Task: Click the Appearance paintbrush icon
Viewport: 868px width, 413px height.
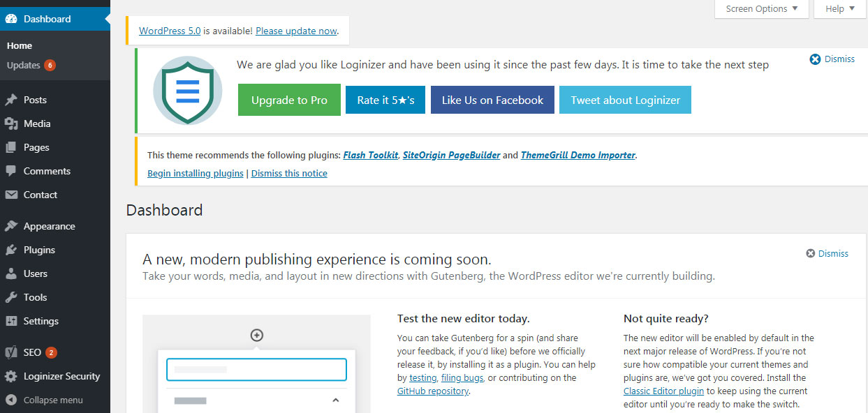Action: pyautogui.click(x=11, y=226)
